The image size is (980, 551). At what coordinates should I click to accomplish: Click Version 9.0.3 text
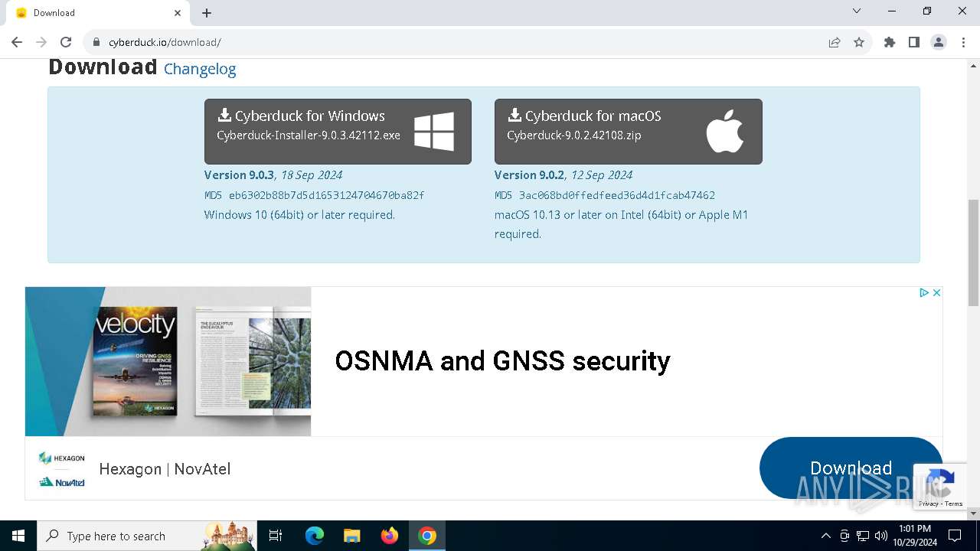click(x=239, y=175)
